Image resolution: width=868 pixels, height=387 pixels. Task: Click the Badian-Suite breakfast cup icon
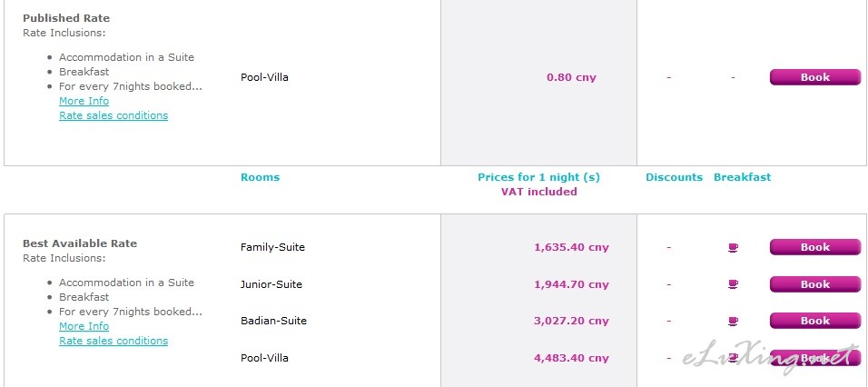[733, 321]
